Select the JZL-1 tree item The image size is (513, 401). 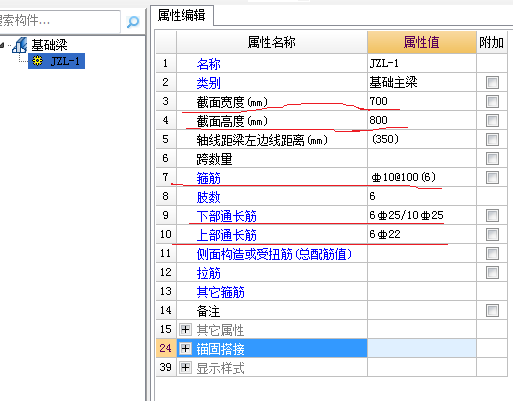(57, 61)
